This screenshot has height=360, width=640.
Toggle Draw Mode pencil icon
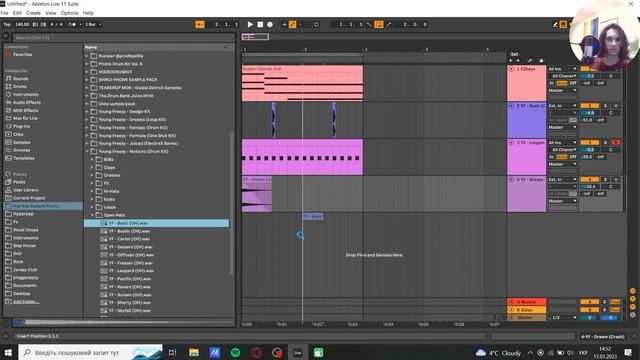point(555,24)
